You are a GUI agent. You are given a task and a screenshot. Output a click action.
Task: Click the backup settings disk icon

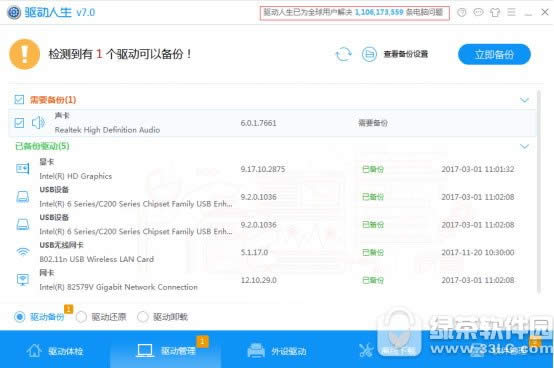pos(369,54)
